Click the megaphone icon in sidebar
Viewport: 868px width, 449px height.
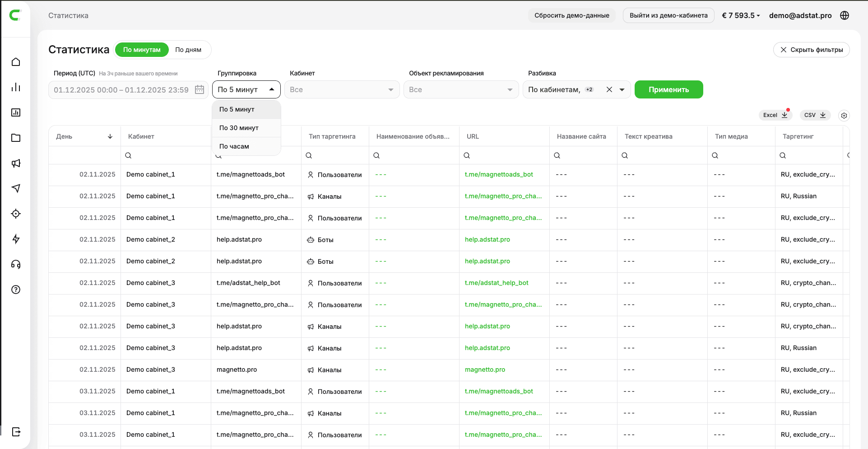(16, 163)
